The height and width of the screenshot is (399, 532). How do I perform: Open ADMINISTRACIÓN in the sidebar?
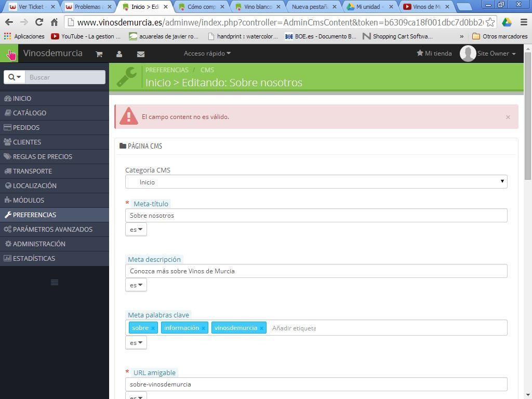(x=54, y=244)
